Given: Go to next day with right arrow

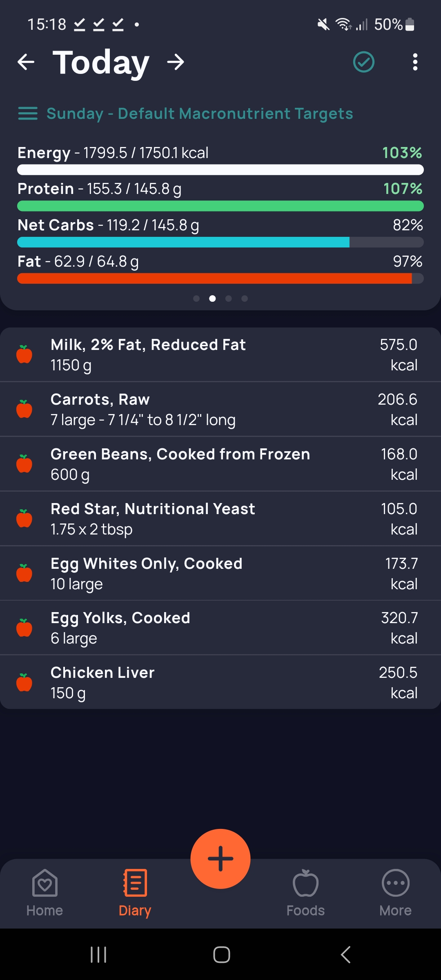Looking at the screenshot, I should (176, 62).
